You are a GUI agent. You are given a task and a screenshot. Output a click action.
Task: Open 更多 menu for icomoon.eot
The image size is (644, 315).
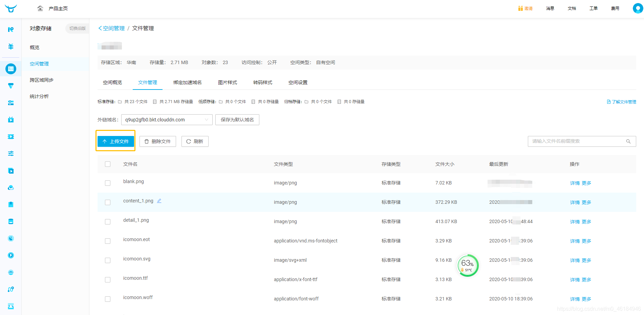[586, 241]
